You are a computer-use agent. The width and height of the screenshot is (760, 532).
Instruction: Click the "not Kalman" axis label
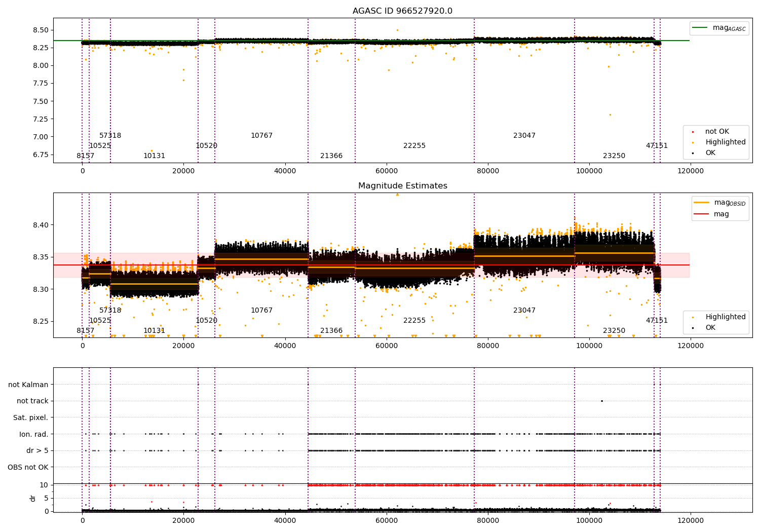(x=28, y=385)
